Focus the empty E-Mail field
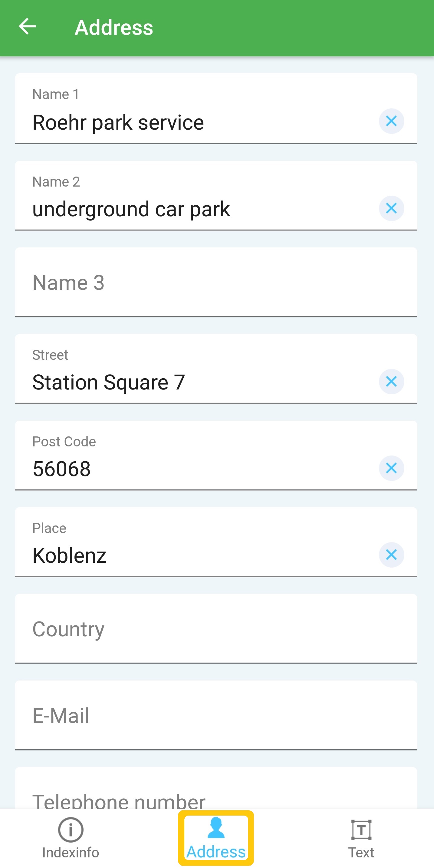This screenshot has height=868, width=434. pyautogui.click(x=215, y=716)
